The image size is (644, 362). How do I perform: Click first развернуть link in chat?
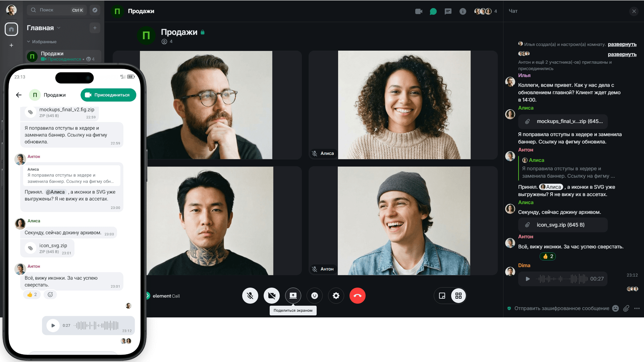click(x=622, y=44)
